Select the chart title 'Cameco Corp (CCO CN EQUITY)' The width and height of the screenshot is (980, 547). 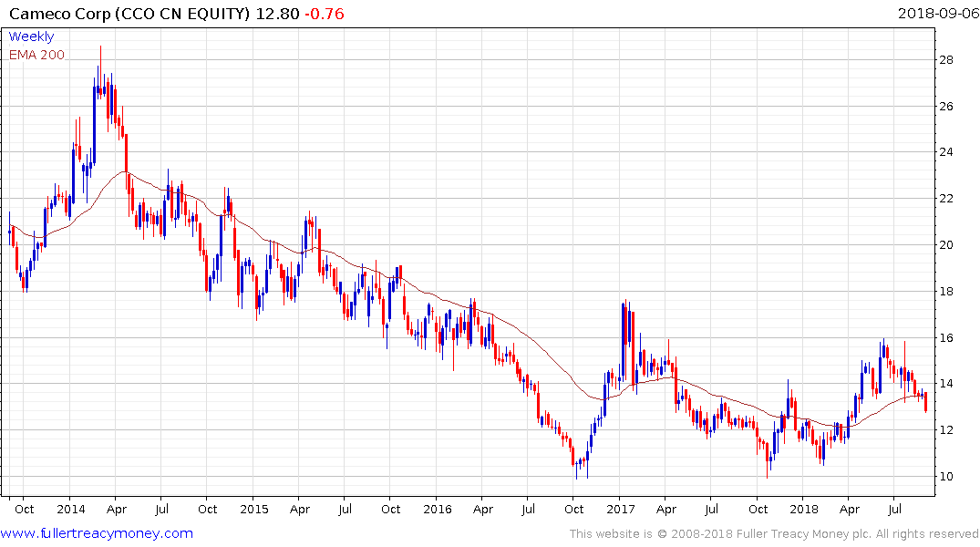click(129, 14)
